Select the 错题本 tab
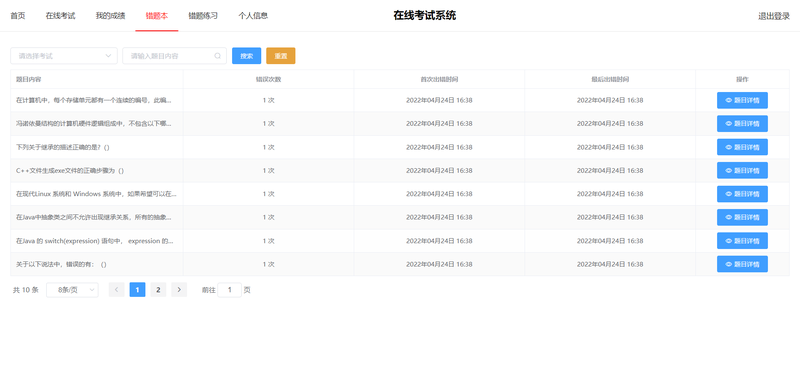This screenshot has width=800, height=371. [157, 16]
